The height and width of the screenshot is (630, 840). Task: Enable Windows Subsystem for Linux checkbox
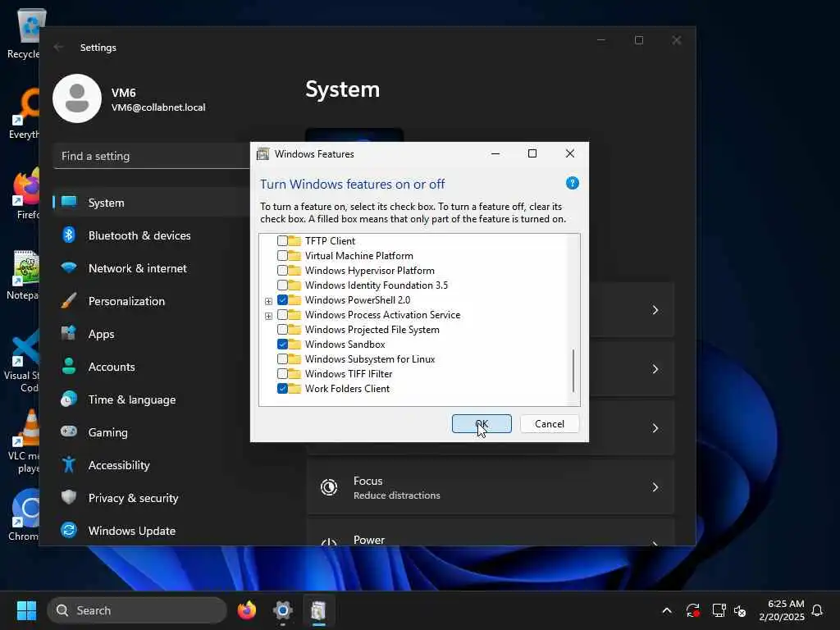[x=282, y=359]
